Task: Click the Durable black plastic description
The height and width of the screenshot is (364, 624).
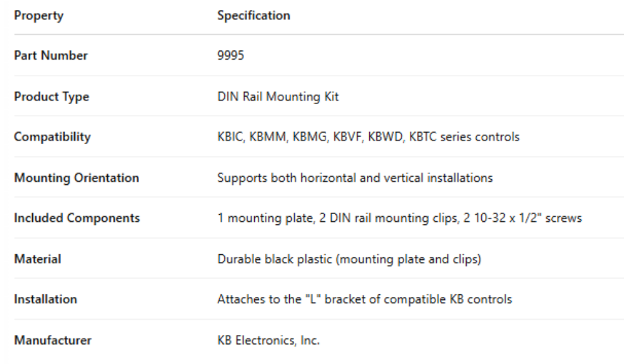Action: (348, 258)
